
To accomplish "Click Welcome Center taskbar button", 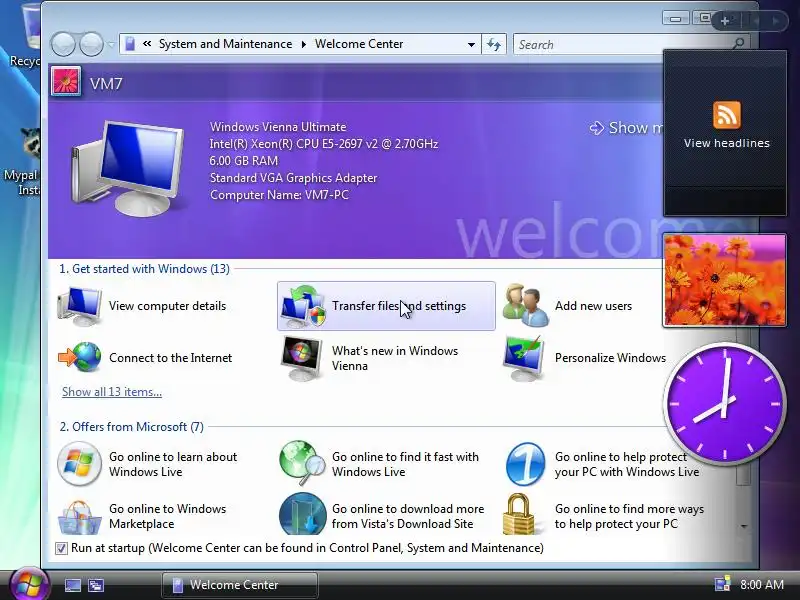I will coord(240,585).
